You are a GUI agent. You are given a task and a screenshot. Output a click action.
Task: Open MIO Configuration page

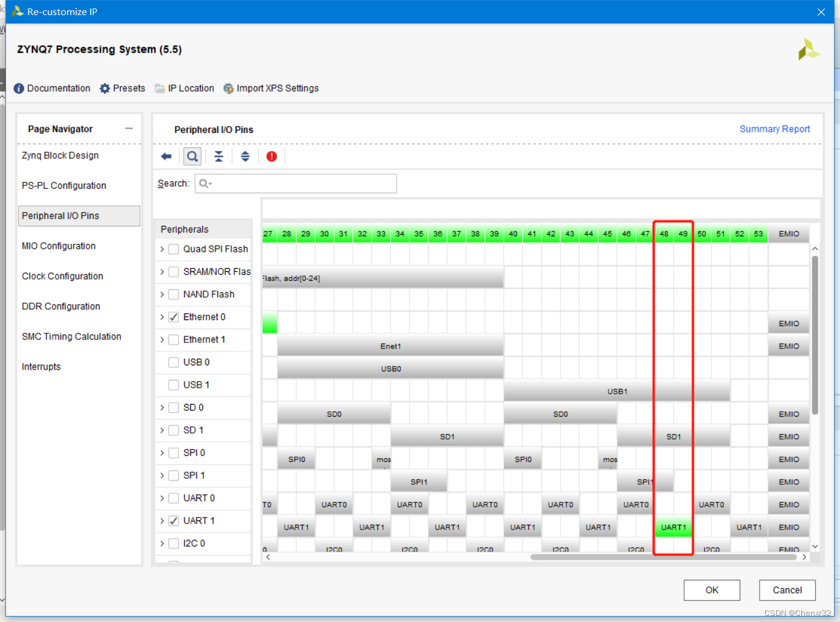click(x=59, y=246)
